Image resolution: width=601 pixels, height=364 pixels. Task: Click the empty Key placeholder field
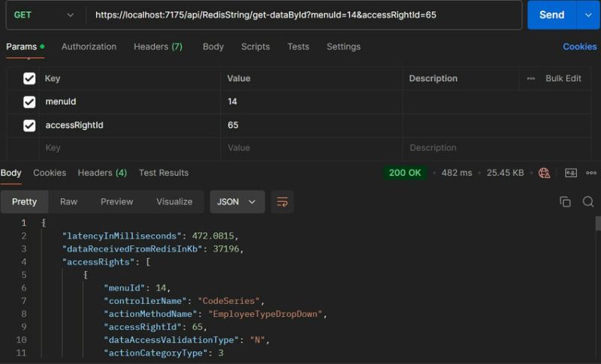coord(129,148)
